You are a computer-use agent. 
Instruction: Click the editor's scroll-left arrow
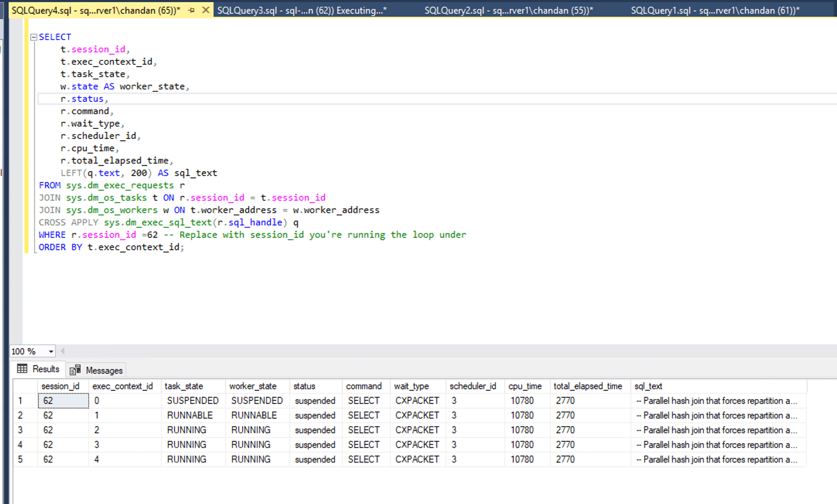63,351
